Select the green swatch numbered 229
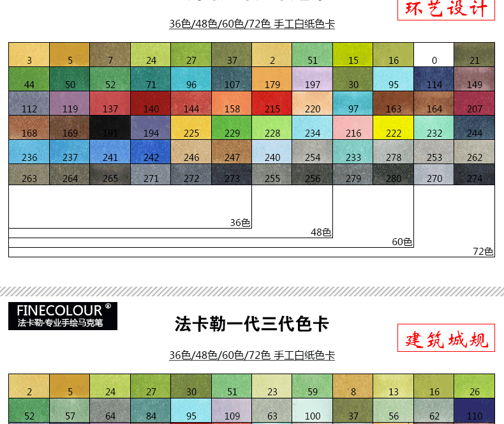 (x=232, y=128)
